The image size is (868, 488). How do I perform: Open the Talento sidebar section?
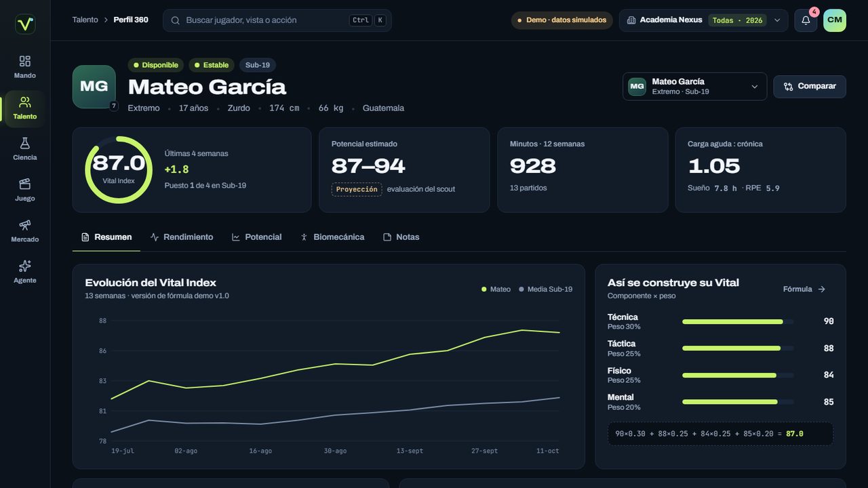[25, 108]
